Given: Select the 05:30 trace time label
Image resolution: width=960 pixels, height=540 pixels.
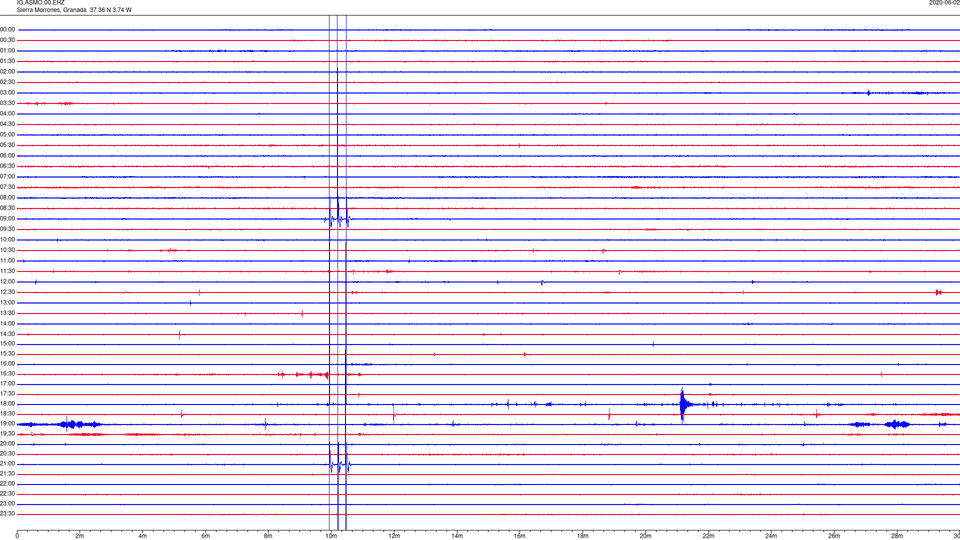Looking at the screenshot, I should (7, 145).
